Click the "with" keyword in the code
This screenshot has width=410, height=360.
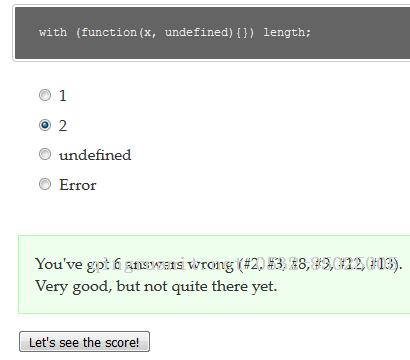click(x=53, y=32)
